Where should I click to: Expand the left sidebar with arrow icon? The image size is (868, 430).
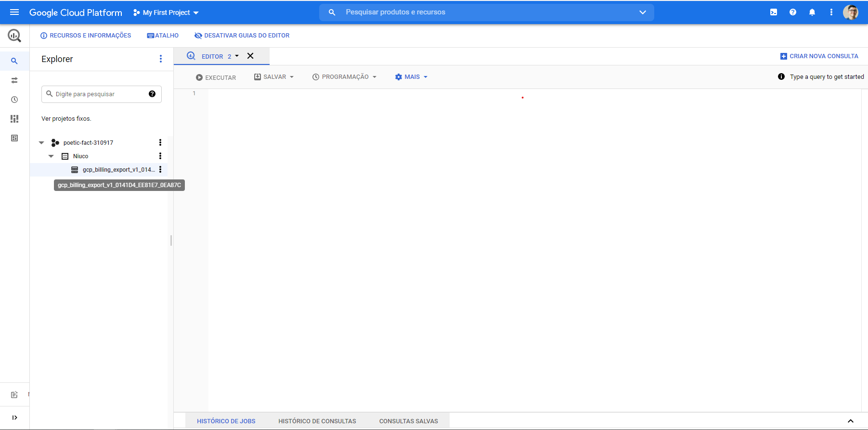point(14,417)
